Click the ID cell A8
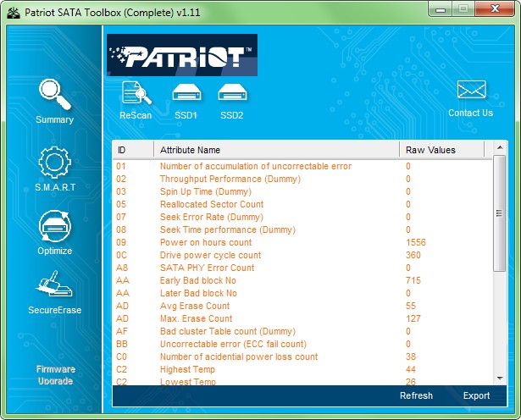Screen dimensions: 521x420 122,268
